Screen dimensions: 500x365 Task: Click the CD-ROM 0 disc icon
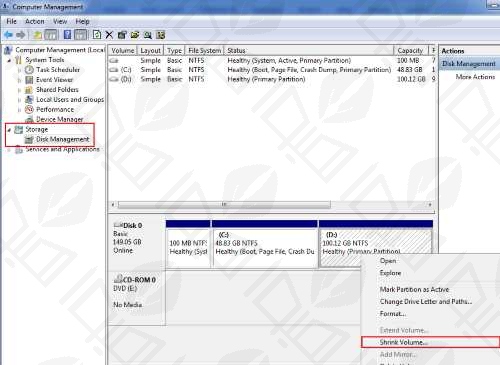[x=118, y=279]
